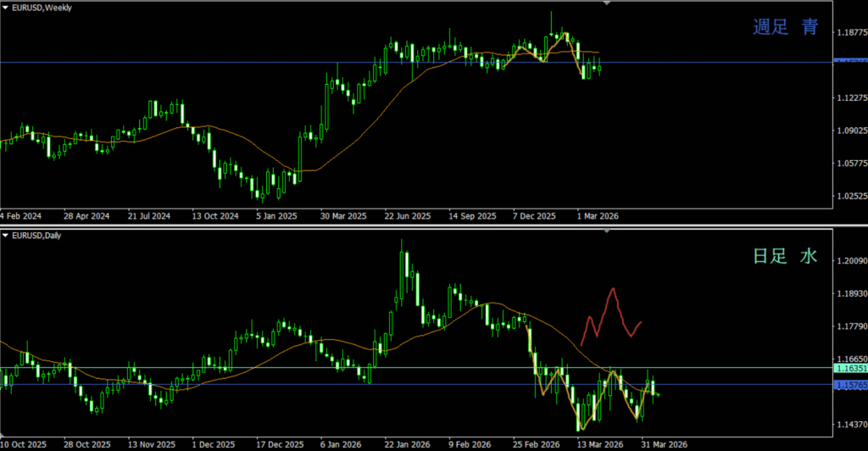
Task: Click the green 1.16351 price tag
Action: (x=850, y=369)
